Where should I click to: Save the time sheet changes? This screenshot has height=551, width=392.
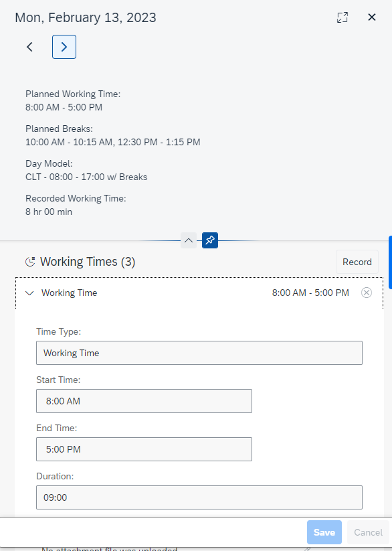tap(324, 532)
